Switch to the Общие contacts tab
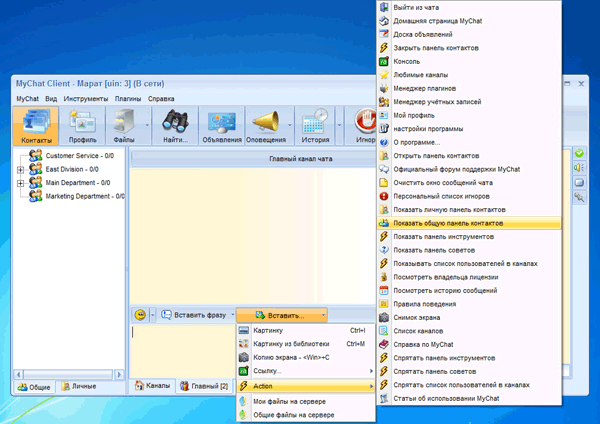Screen dimensions: 600x424 (34, 387)
